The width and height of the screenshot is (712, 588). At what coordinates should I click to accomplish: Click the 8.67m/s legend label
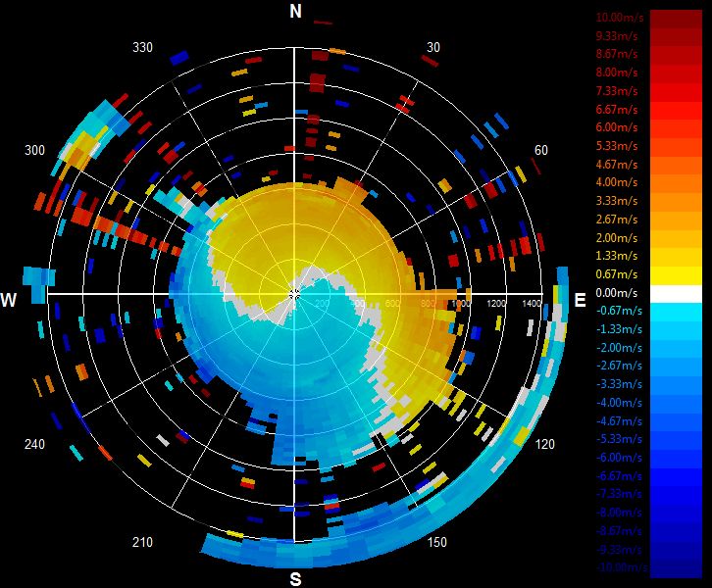617,54
